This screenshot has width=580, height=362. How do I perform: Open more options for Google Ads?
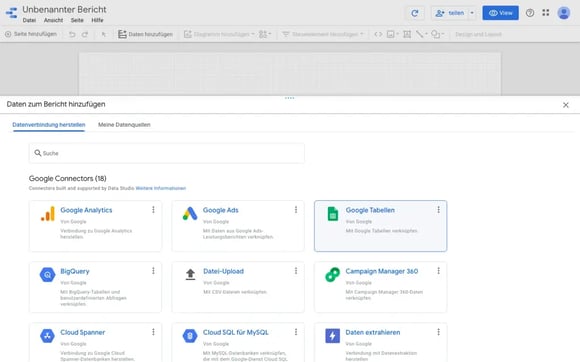pos(296,210)
